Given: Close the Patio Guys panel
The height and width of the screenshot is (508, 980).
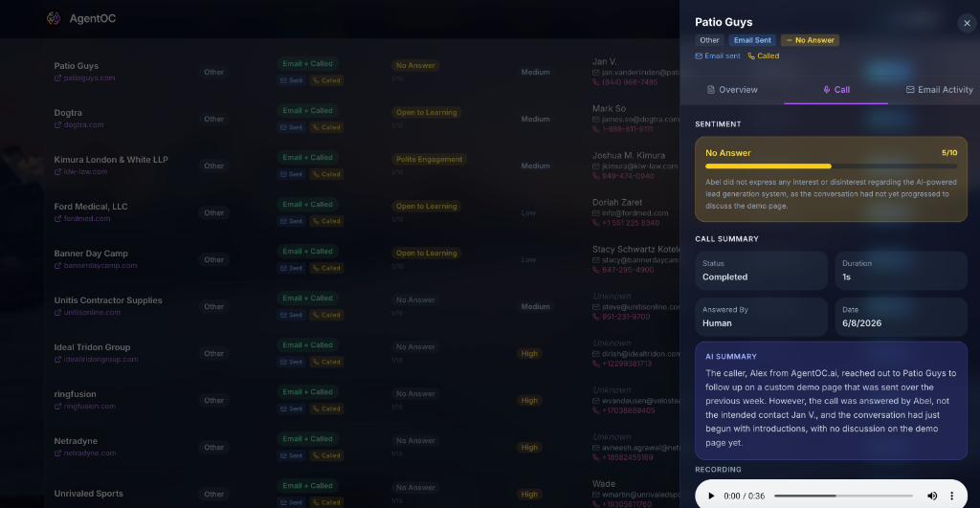Looking at the screenshot, I should click(x=967, y=23).
